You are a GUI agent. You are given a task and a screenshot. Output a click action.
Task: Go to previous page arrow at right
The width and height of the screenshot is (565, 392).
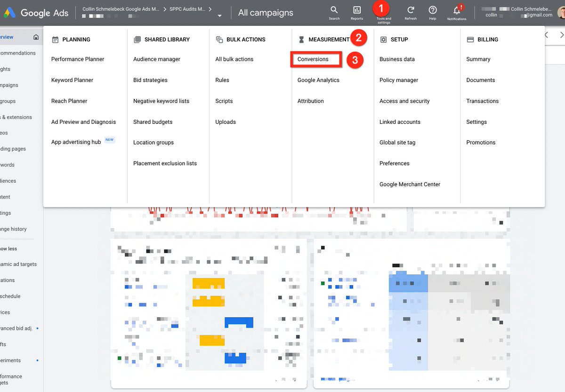(546, 35)
